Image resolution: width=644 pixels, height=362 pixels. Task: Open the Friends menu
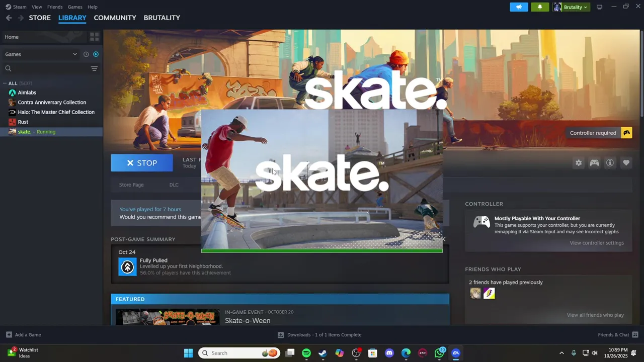click(x=55, y=7)
